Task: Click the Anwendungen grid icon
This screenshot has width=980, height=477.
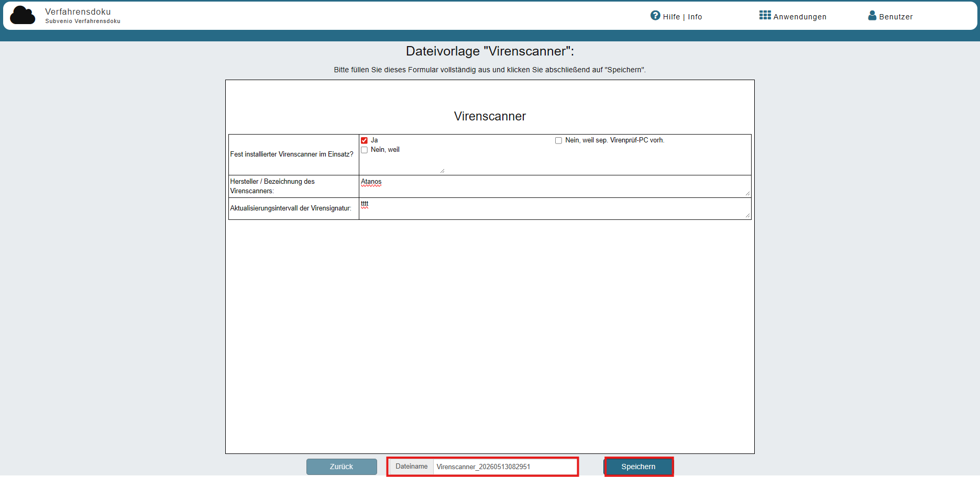Action: point(765,15)
